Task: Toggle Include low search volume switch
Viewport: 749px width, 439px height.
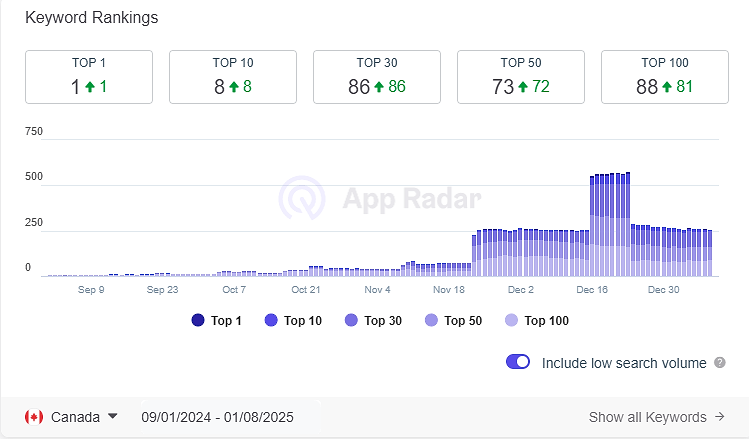Action: (518, 362)
